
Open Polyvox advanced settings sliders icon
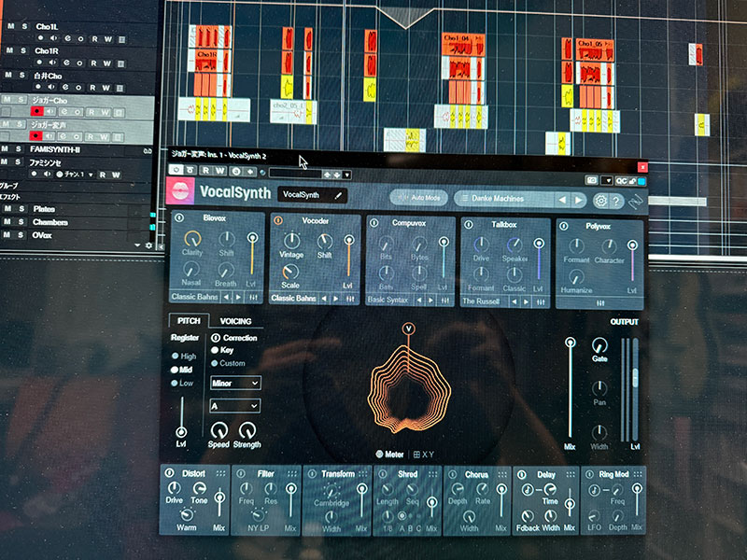(600, 303)
